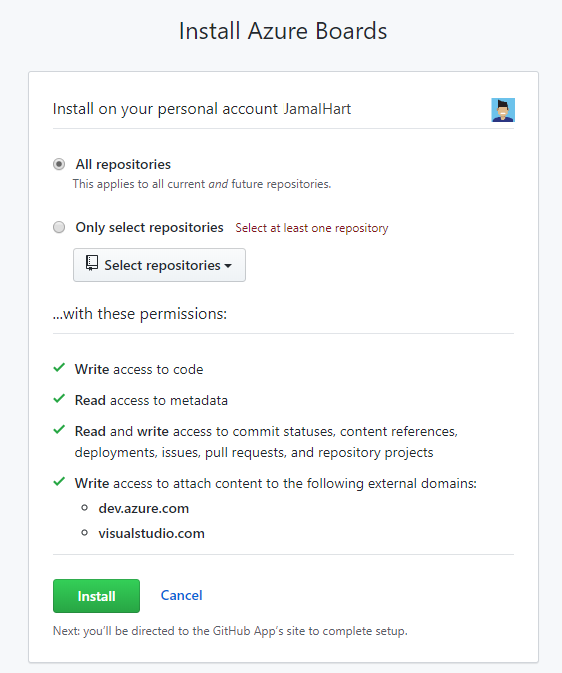Click the bullet next to dev.azure.com

[85, 508]
